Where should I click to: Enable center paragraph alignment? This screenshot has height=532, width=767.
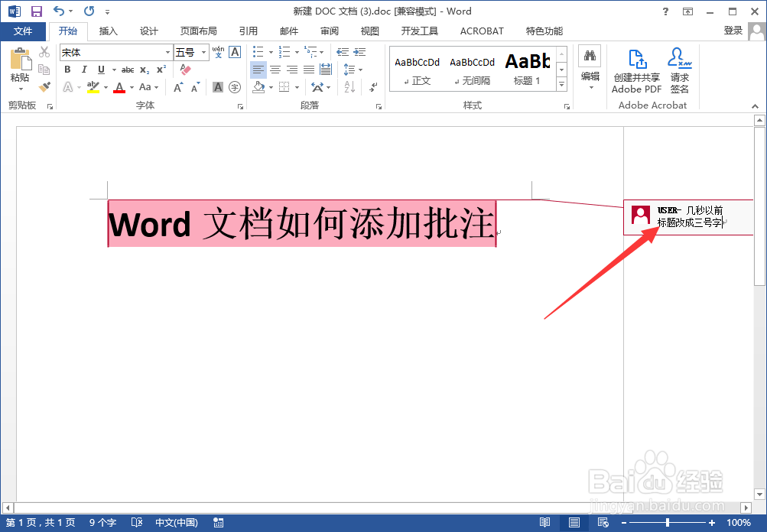pyautogui.click(x=275, y=70)
